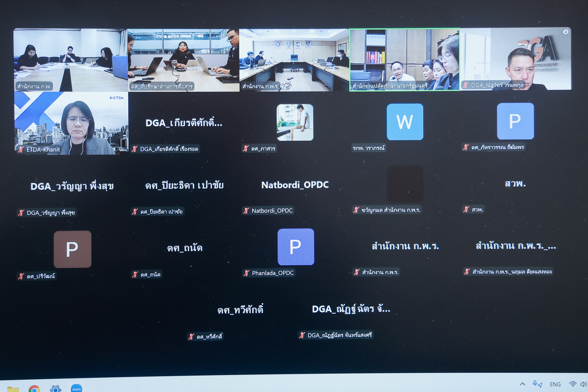The height and width of the screenshot is (392, 588).
Task: Click the Natbordi_OPDC participant tile
Action: tap(295, 185)
